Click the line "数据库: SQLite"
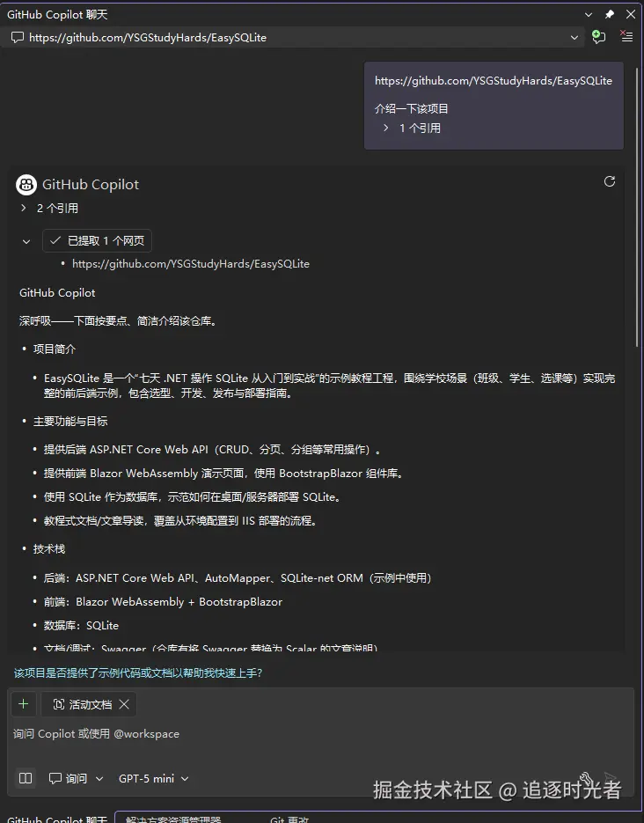644x823 pixels. (x=81, y=626)
